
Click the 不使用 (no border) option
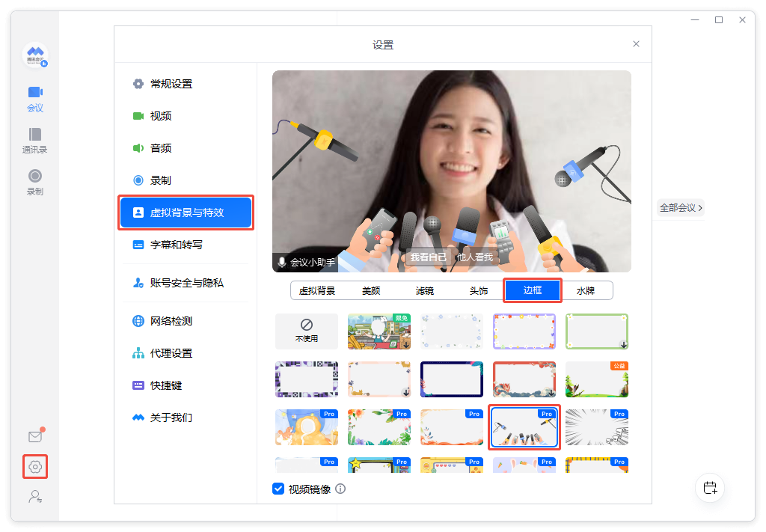coord(306,331)
